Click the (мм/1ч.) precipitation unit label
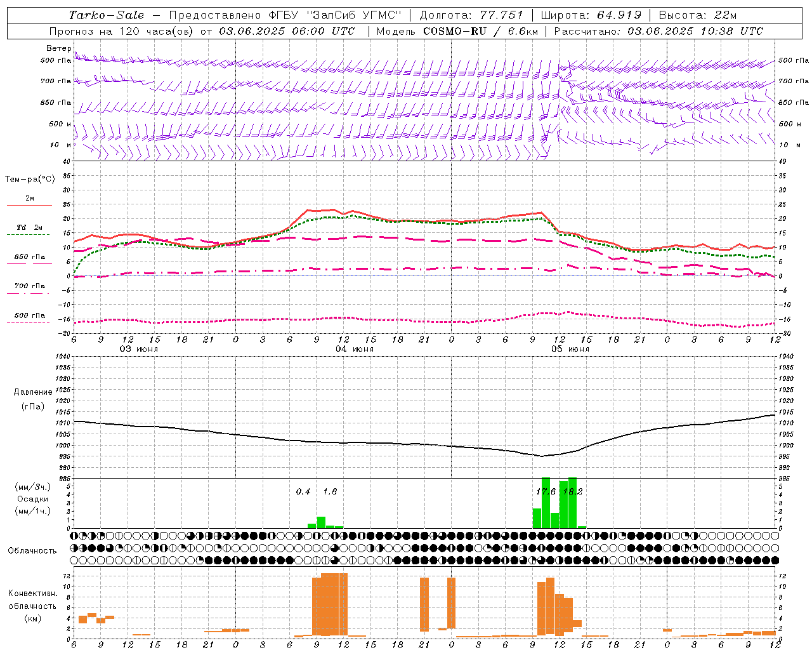 click(33, 511)
